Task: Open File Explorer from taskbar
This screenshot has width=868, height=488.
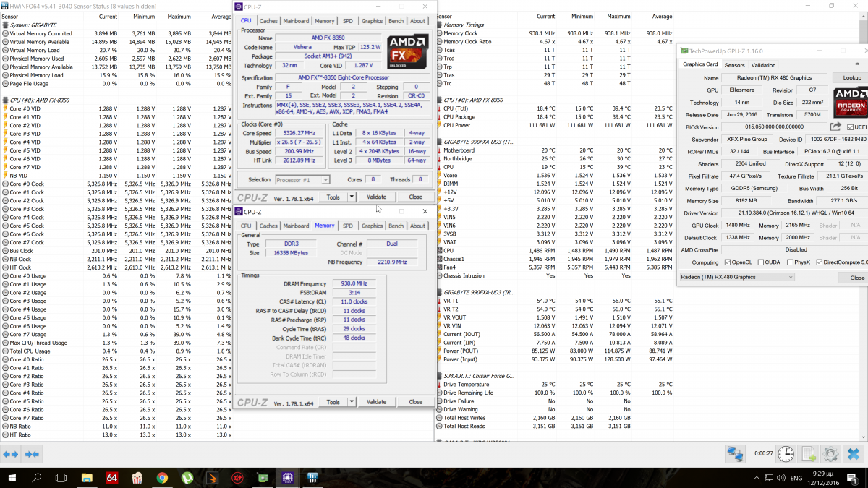Action: [87, 478]
